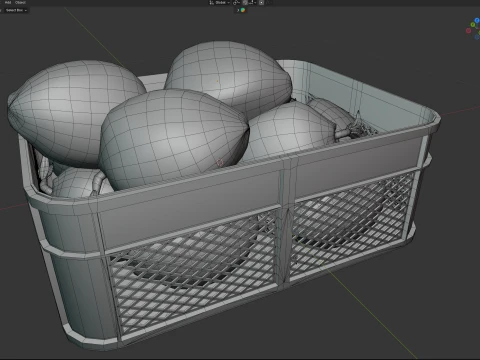Click the blue Z axis gizmo circle
Viewport: 480px width, 360px height.
(477, 21)
